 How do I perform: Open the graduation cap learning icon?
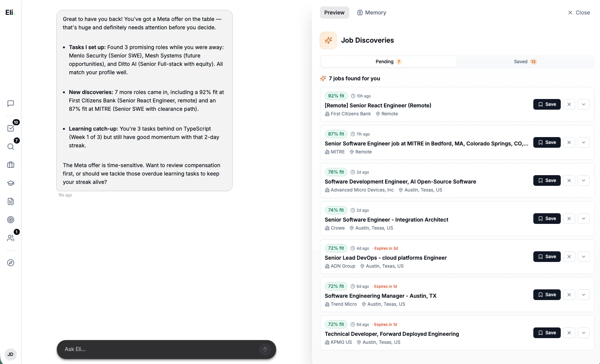tap(11, 183)
